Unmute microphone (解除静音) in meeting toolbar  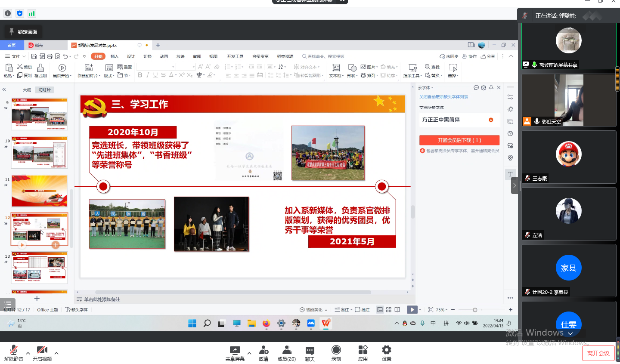[x=14, y=352]
